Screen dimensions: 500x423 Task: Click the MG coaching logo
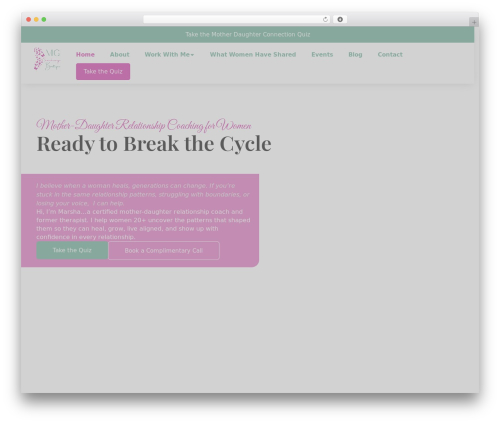pyautogui.click(x=47, y=59)
